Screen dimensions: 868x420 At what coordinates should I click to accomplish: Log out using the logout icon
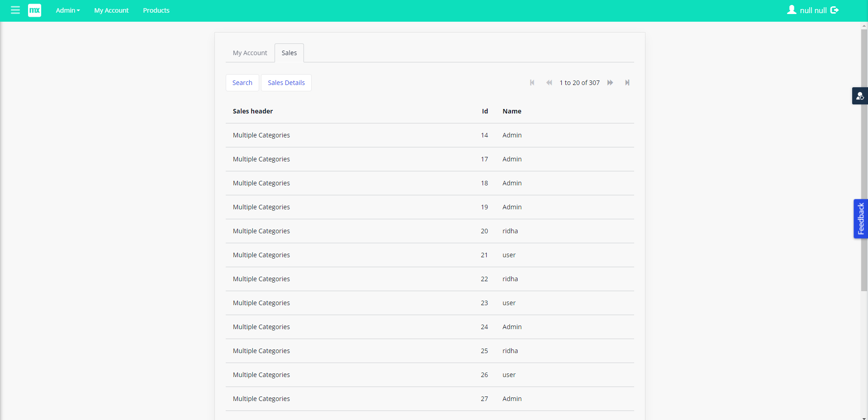[x=835, y=9]
